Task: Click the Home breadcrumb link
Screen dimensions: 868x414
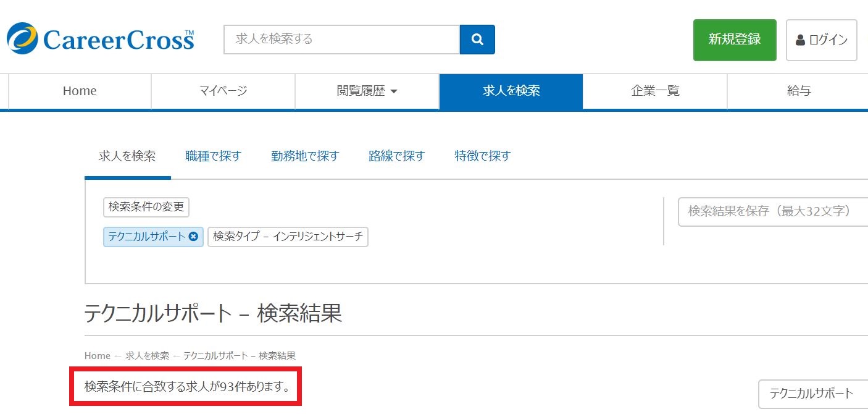Action: point(97,356)
